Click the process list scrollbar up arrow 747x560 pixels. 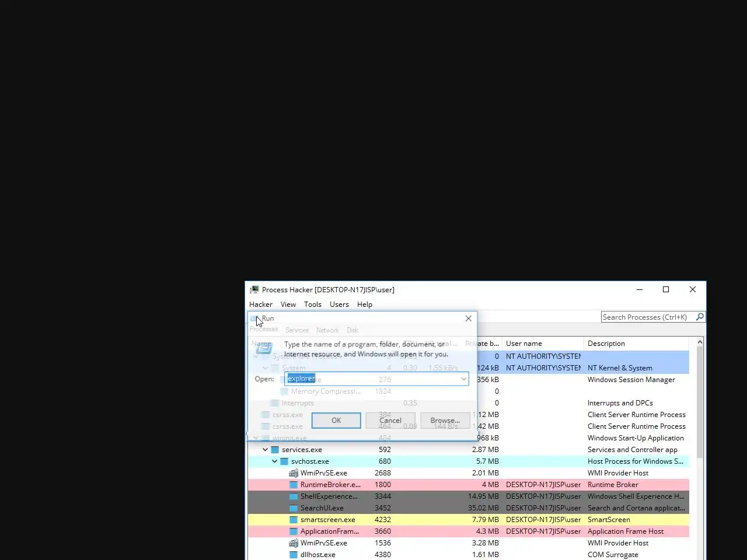(700, 343)
